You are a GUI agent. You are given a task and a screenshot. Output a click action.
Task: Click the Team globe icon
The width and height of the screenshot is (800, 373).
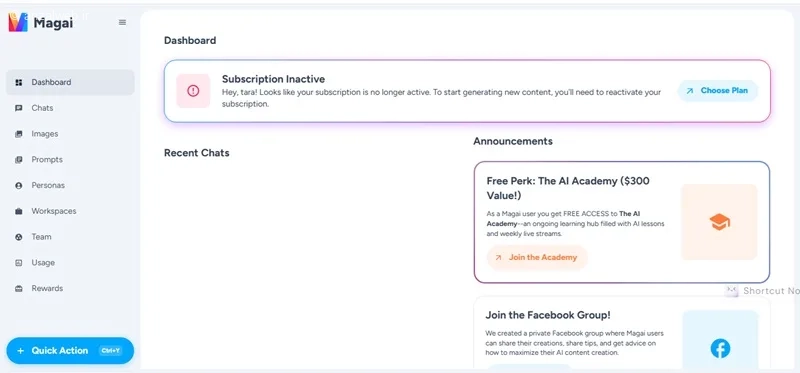tap(19, 237)
